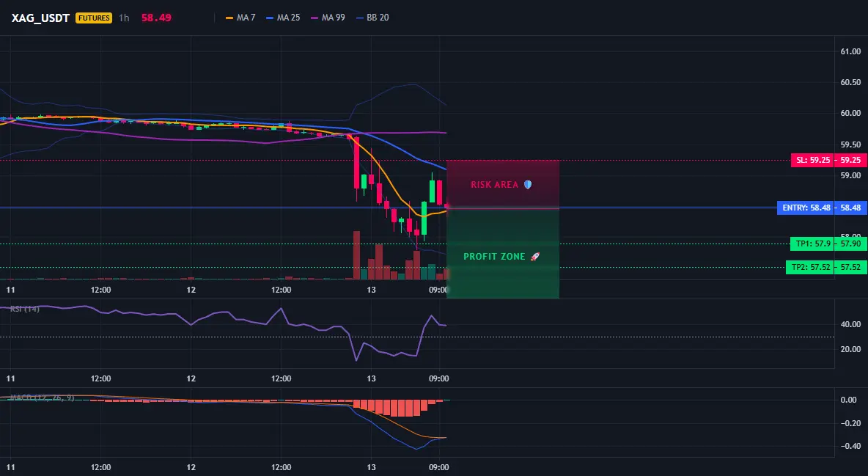Click the PROFIT ZONE label
The height and width of the screenshot is (476, 868).
click(x=501, y=257)
